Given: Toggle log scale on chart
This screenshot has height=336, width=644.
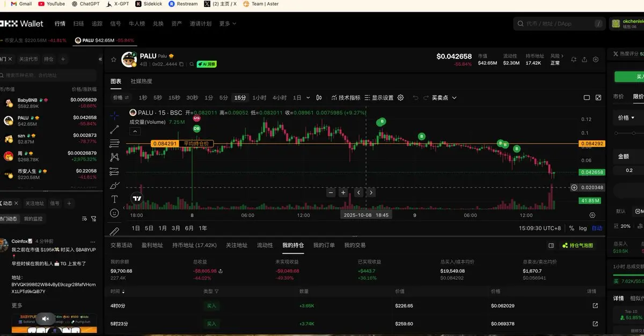Looking at the screenshot, I should [583, 228].
